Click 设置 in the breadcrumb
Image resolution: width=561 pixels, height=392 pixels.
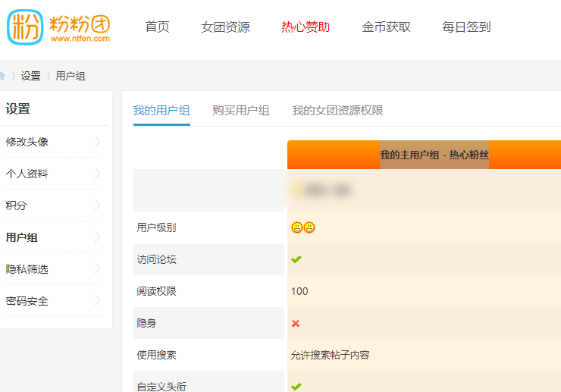pos(31,76)
